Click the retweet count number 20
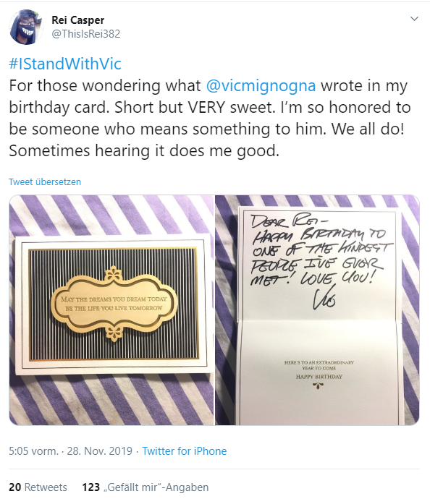This screenshot has width=430, height=504. pyautogui.click(x=14, y=487)
